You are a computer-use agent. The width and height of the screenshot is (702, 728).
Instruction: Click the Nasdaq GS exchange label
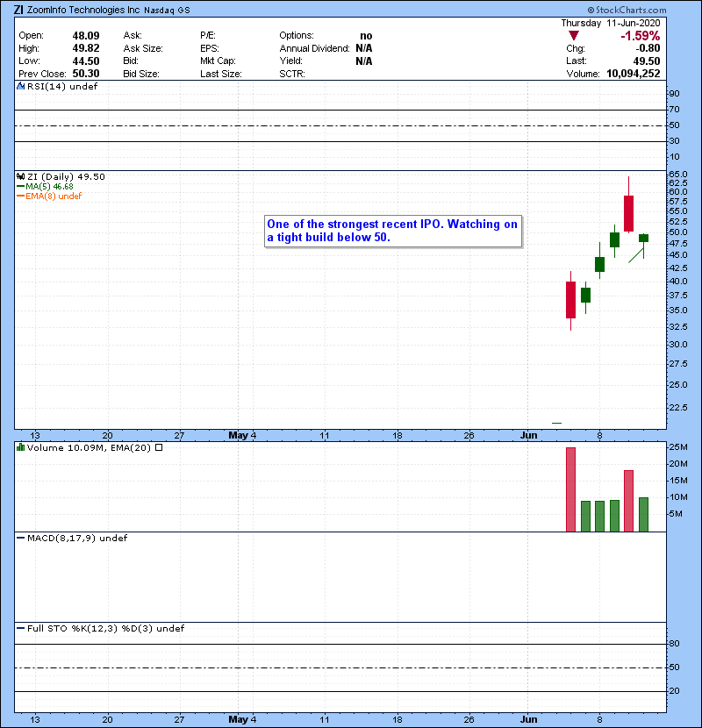click(x=167, y=11)
